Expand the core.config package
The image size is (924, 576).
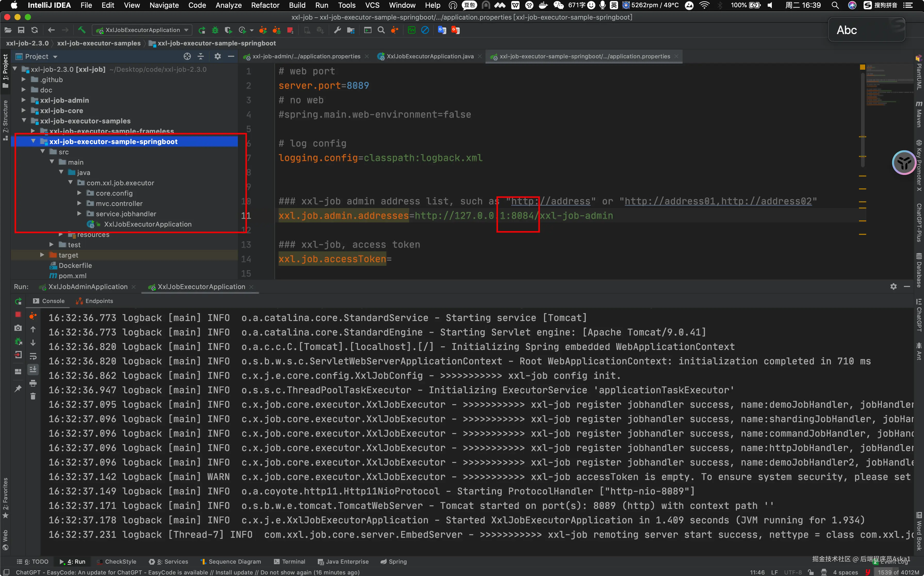(79, 193)
